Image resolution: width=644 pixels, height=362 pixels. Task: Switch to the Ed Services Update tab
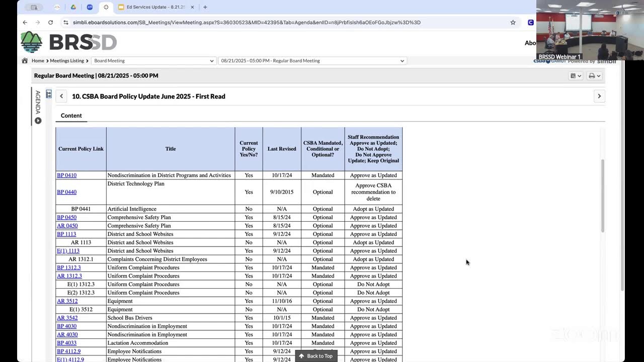pos(156,7)
